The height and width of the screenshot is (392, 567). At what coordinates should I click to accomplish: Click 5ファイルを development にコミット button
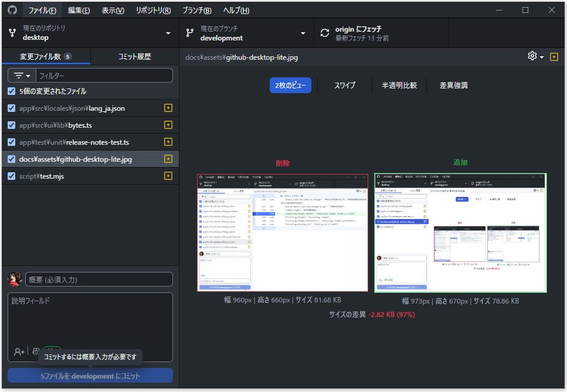[90, 376]
